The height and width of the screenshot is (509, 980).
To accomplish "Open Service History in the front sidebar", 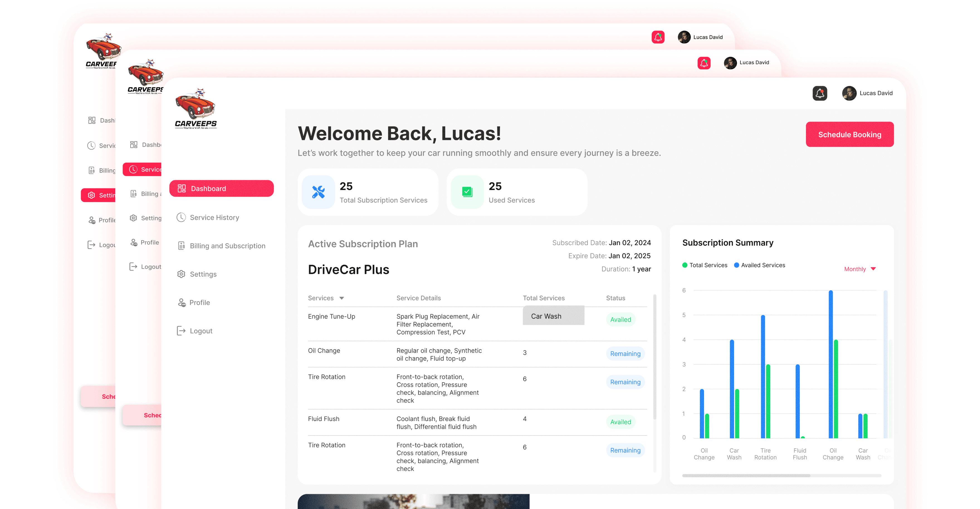I will tap(208, 217).
